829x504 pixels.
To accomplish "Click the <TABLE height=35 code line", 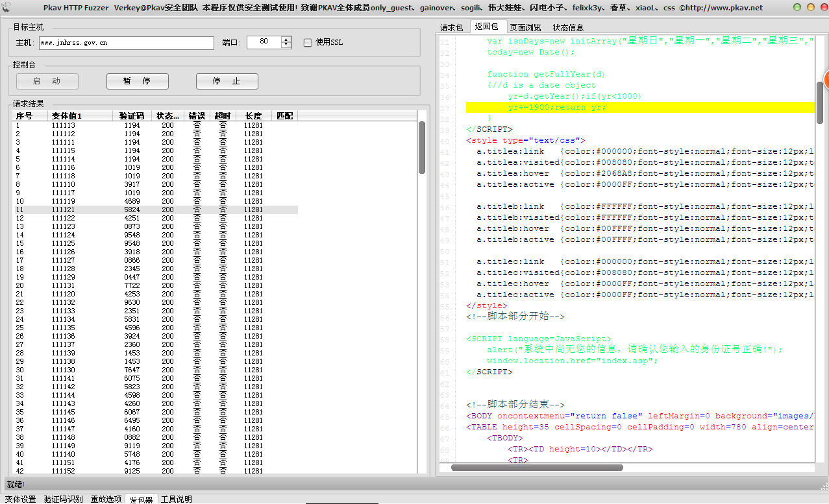I will click(639, 427).
